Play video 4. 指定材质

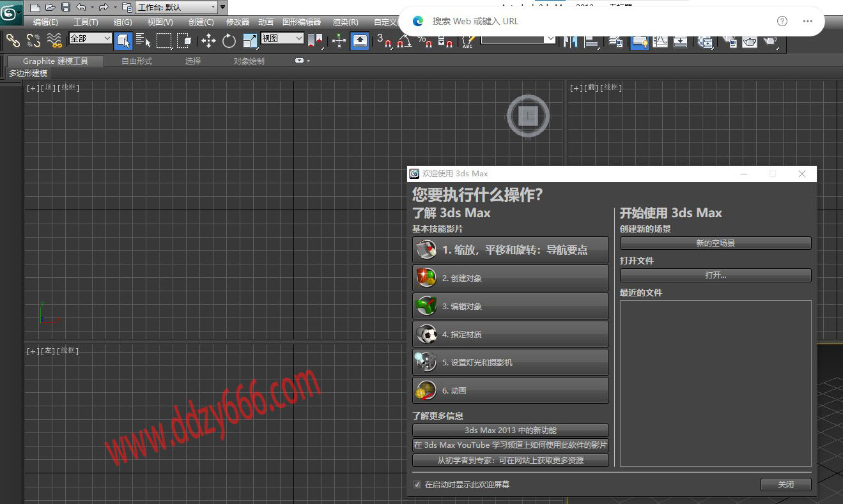point(511,334)
